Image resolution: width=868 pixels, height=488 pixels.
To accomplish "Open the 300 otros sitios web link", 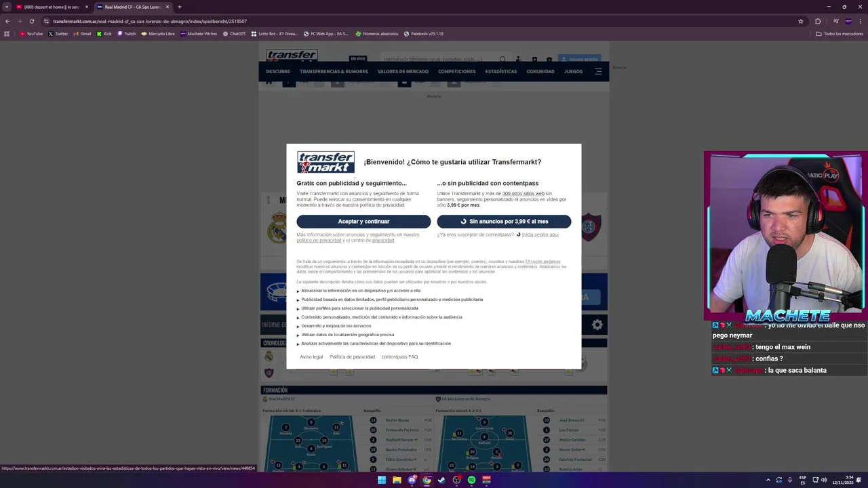I will click(523, 194).
